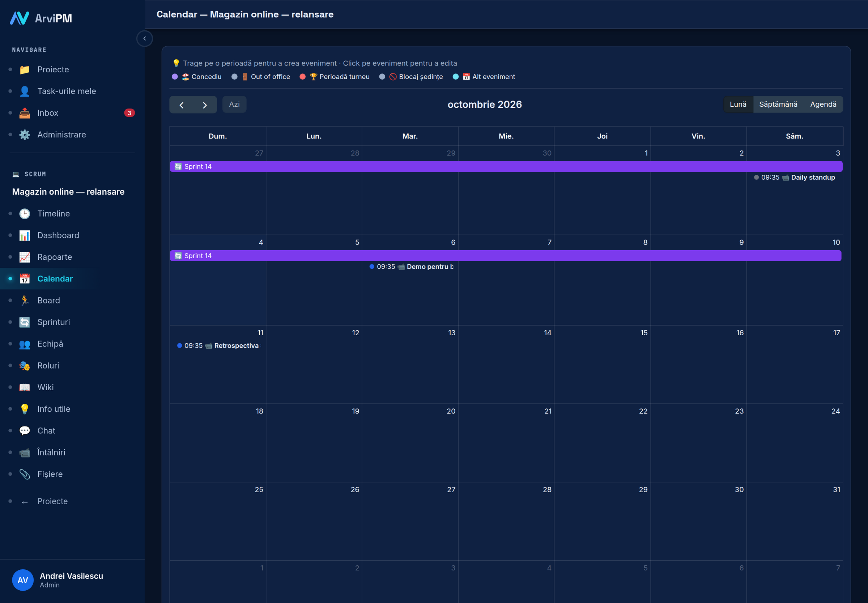Switch to the Agendă view
Screen dimensions: 868x603
pyautogui.click(x=823, y=104)
